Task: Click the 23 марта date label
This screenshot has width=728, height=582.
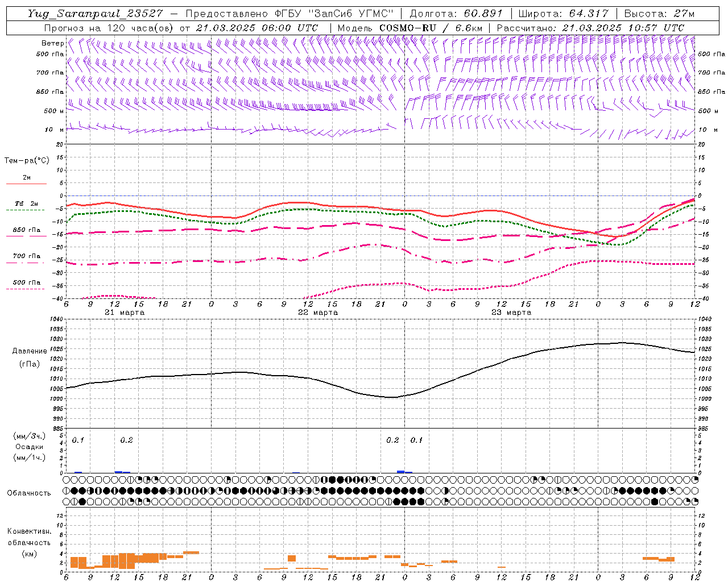Action: tap(511, 313)
